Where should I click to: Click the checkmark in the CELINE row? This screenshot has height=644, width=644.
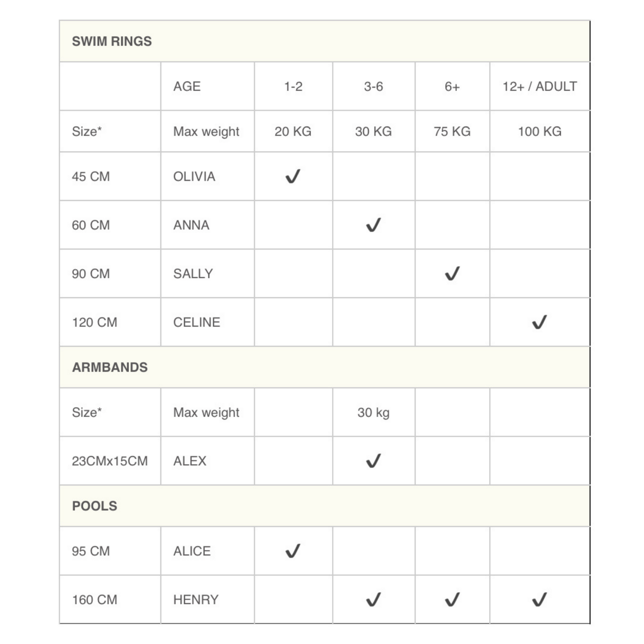pyautogui.click(x=539, y=322)
